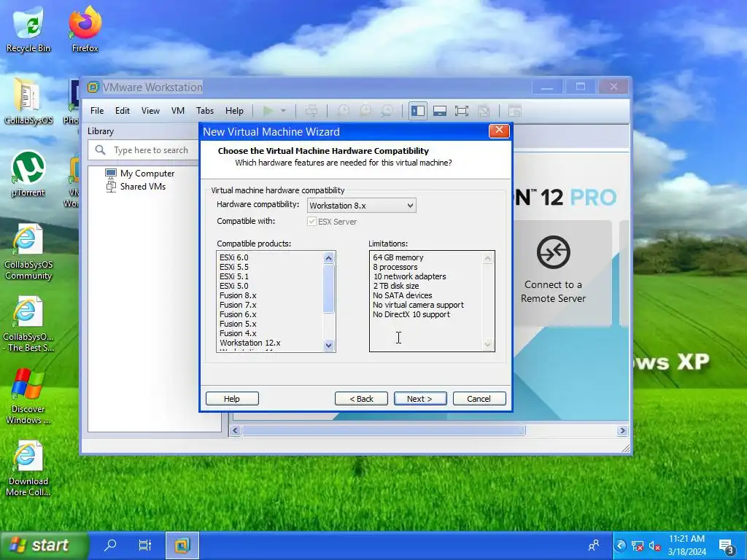Select CollabSysO... - The Best S... shortcut icon
Viewport: 747px width, 560px height.
click(28, 324)
